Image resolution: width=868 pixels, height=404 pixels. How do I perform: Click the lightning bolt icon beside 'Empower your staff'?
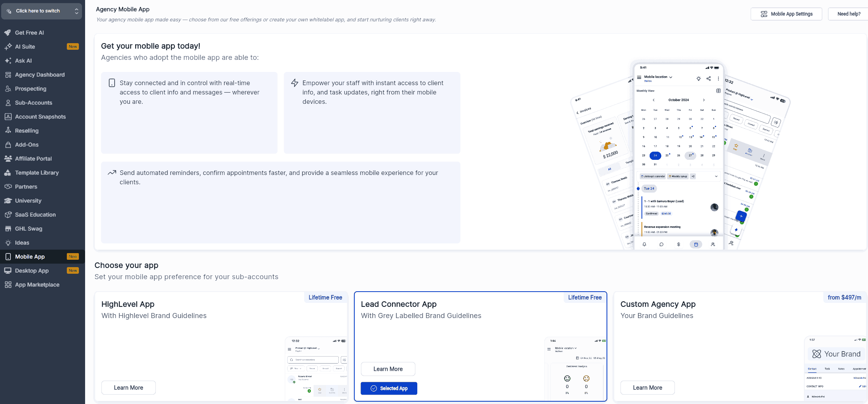(x=295, y=83)
